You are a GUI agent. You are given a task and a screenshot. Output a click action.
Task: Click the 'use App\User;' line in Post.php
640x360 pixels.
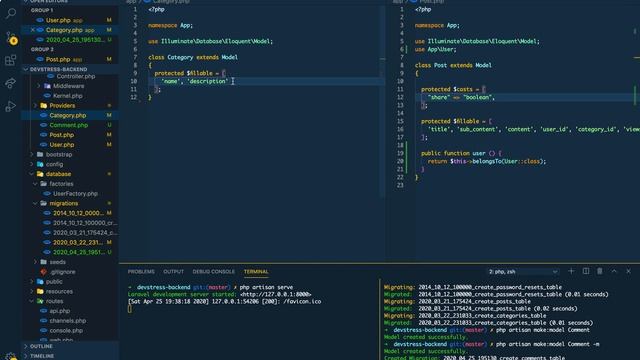coord(435,49)
